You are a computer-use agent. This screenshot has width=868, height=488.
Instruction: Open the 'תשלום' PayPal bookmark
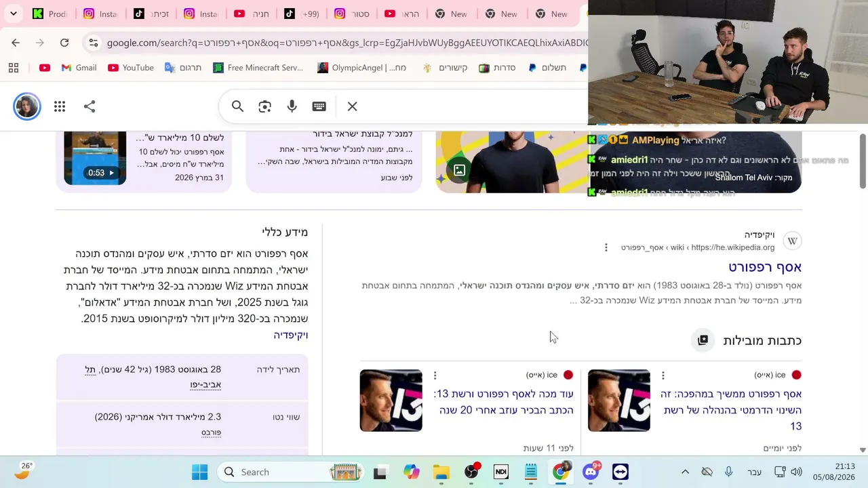tap(547, 68)
